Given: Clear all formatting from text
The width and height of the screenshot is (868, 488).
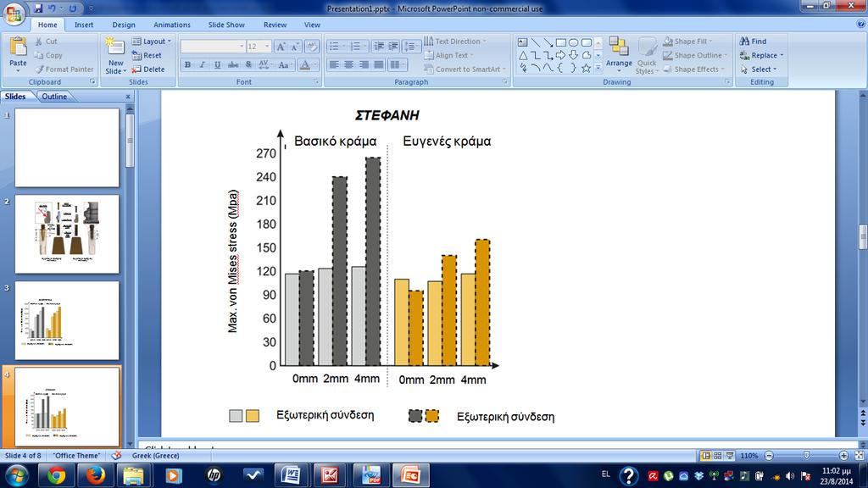Looking at the screenshot, I should pyautogui.click(x=312, y=47).
